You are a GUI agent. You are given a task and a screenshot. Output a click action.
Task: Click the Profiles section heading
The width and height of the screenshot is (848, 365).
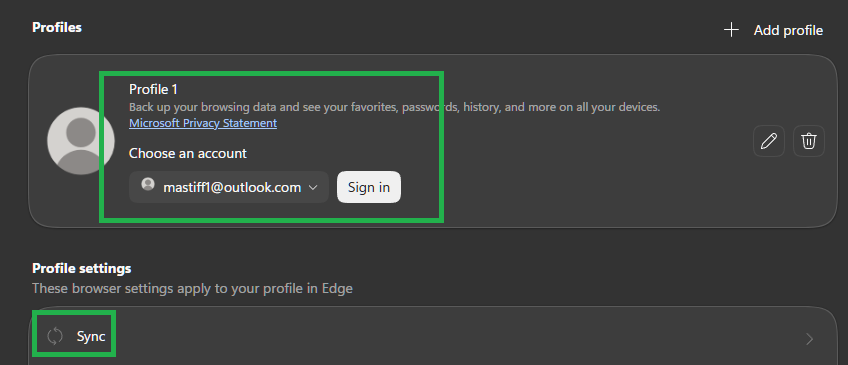tap(57, 27)
